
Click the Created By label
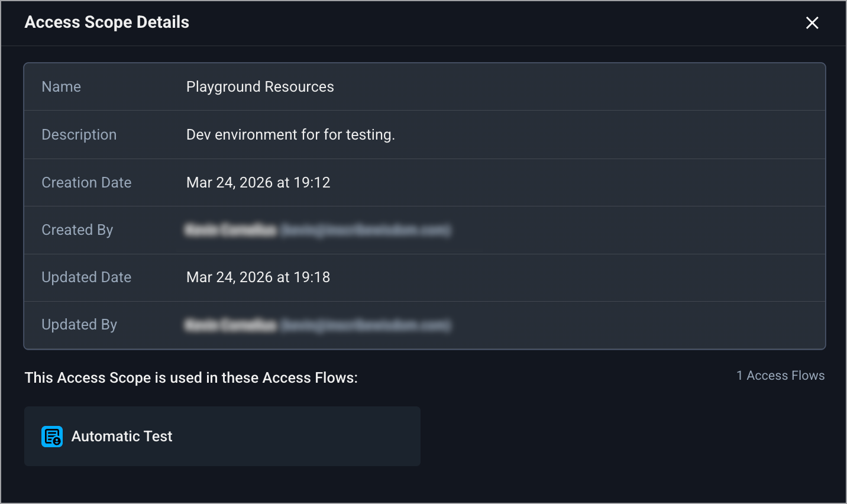click(x=77, y=230)
